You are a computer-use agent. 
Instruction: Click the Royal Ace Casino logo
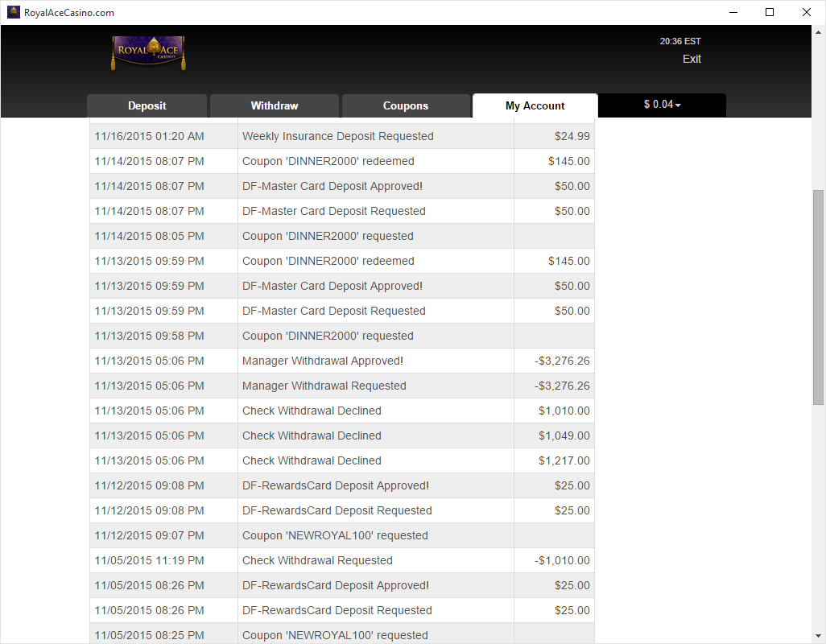pyautogui.click(x=148, y=52)
